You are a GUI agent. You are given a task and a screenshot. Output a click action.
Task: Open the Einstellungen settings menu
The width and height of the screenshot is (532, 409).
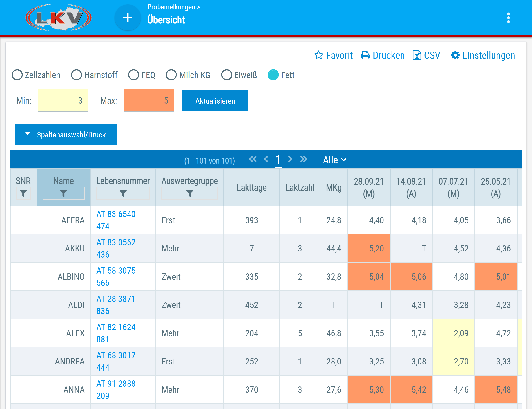coord(483,56)
